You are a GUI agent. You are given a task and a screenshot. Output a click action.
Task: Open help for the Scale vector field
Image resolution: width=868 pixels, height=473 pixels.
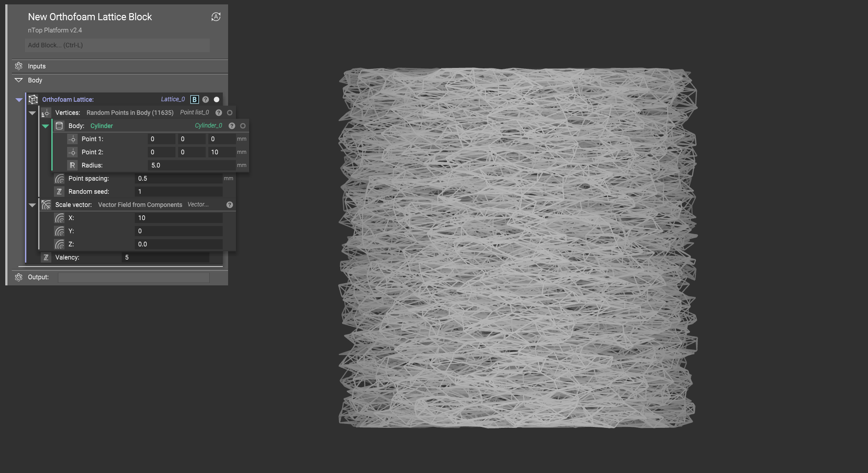[229, 205]
